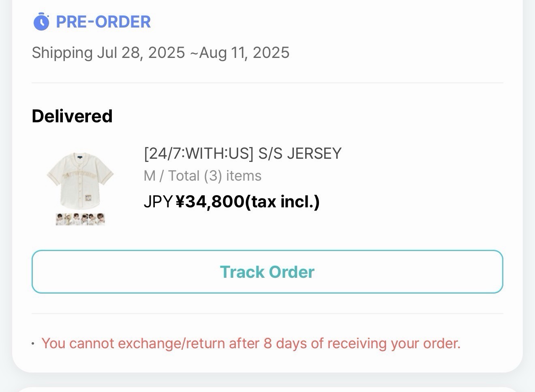
Task: Click the divider line under Track Order
Action: tap(267, 313)
